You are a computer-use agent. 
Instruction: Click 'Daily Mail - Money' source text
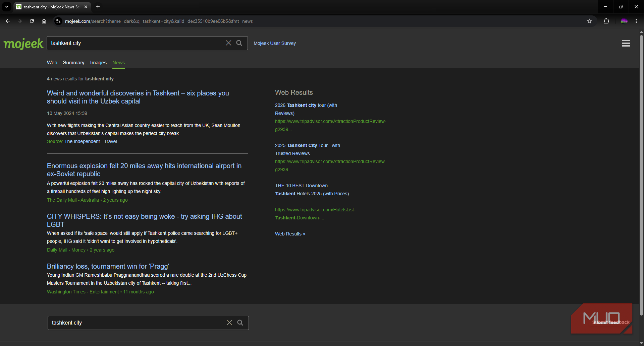66,250
